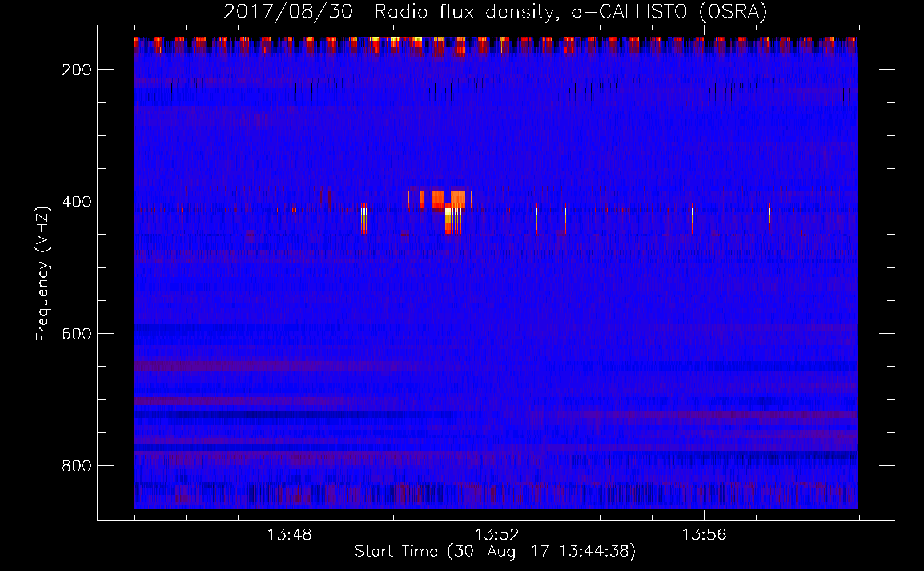Image resolution: width=924 pixels, height=571 pixels.
Task: Click the 800 frequency tick label
Action: coord(77,466)
